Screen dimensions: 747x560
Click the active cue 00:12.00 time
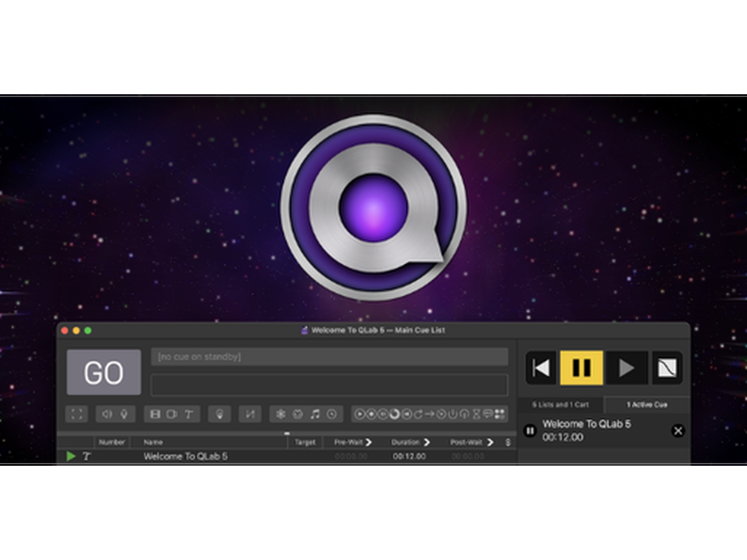coord(563,437)
